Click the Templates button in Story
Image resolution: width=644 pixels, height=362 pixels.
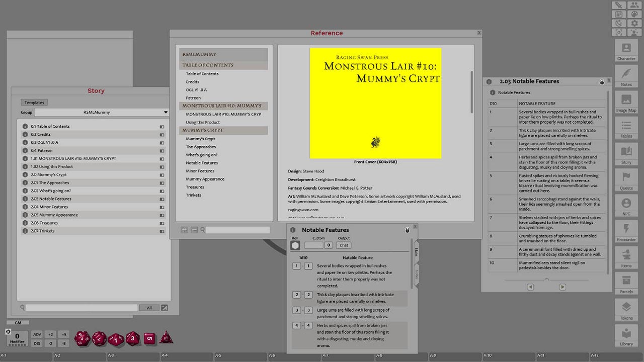tap(35, 102)
